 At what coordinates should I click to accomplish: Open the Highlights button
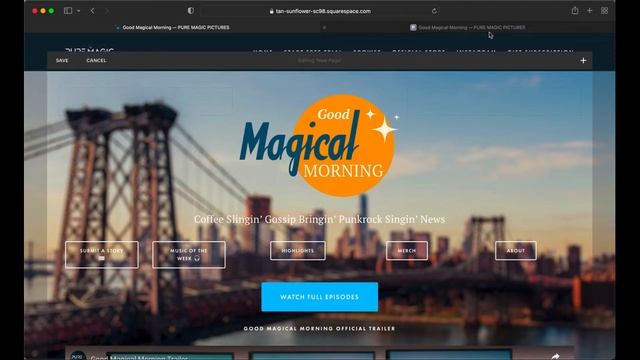[298, 251]
